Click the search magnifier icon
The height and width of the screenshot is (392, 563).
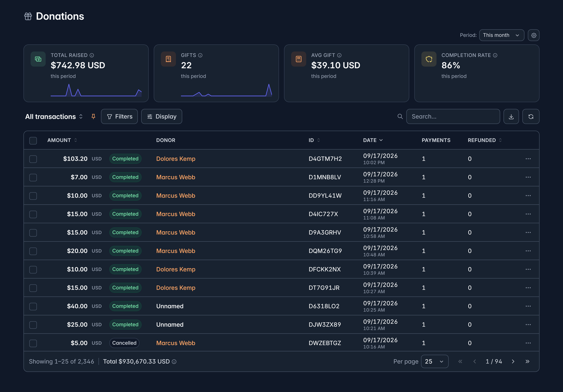click(x=400, y=116)
